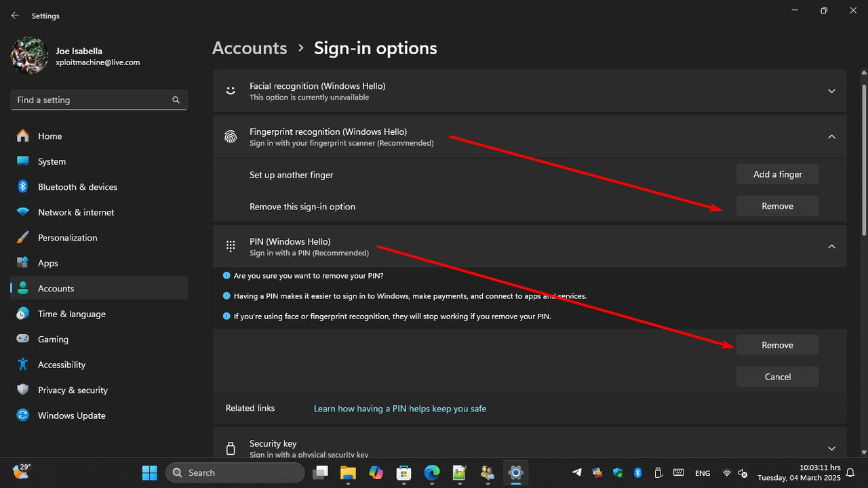Click "Remove this sign-in option" text
This screenshot has width=868, height=488.
pyautogui.click(x=302, y=207)
